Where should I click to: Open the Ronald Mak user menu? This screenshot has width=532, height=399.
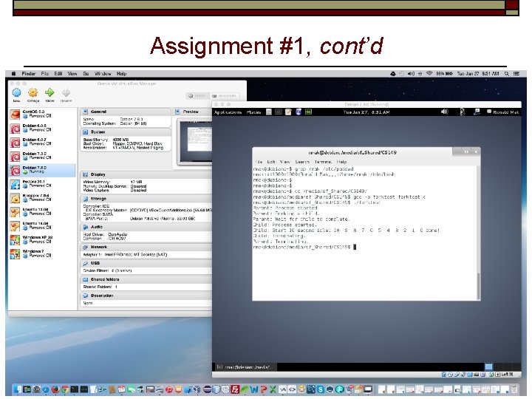point(503,112)
